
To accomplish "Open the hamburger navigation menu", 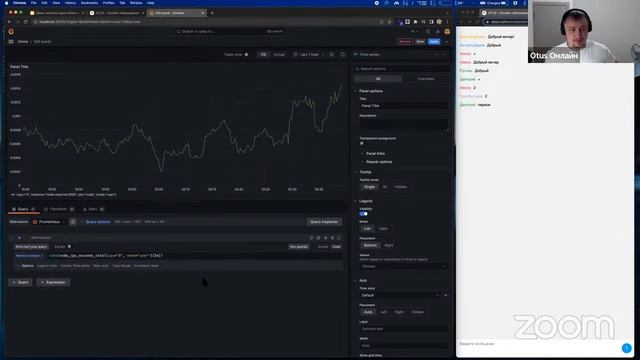I will [x=11, y=42].
